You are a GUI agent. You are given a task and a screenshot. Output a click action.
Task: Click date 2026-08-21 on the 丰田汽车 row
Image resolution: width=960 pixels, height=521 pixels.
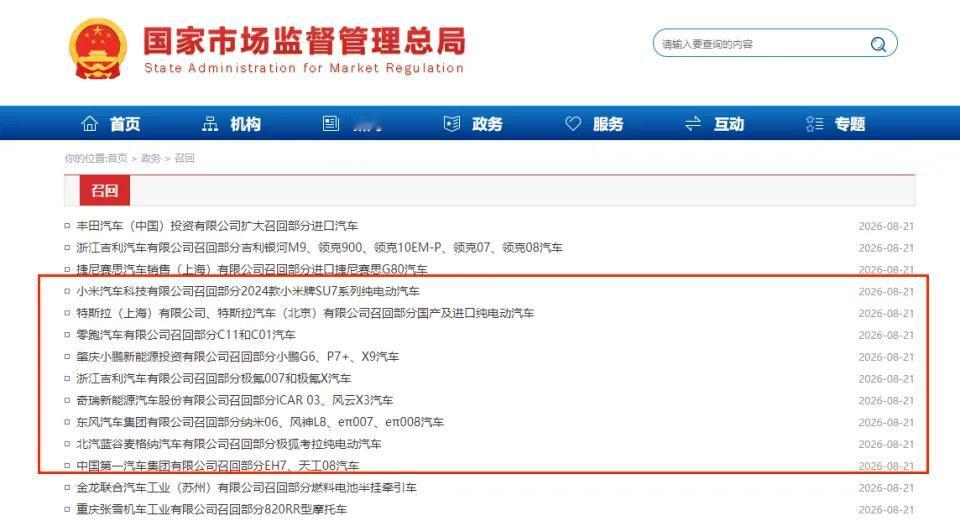point(886,227)
